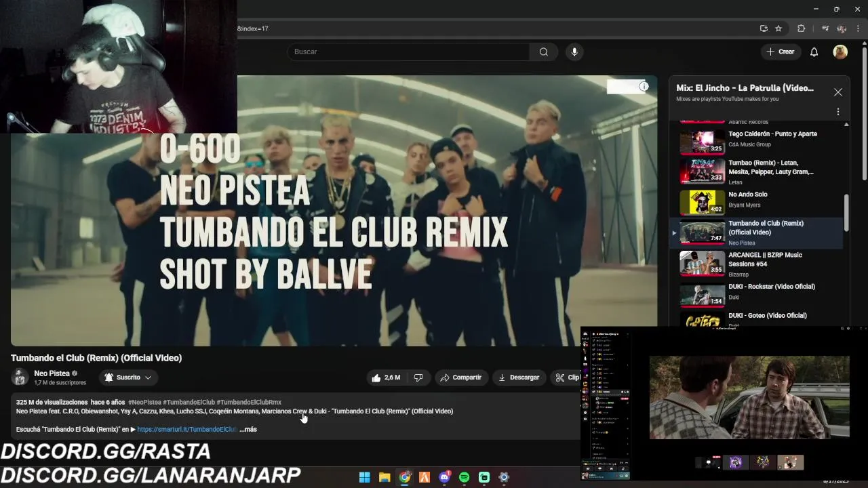Open orange app icon in taskbar
The height and width of the screenshot is (488, 868).
pos(425,477)
